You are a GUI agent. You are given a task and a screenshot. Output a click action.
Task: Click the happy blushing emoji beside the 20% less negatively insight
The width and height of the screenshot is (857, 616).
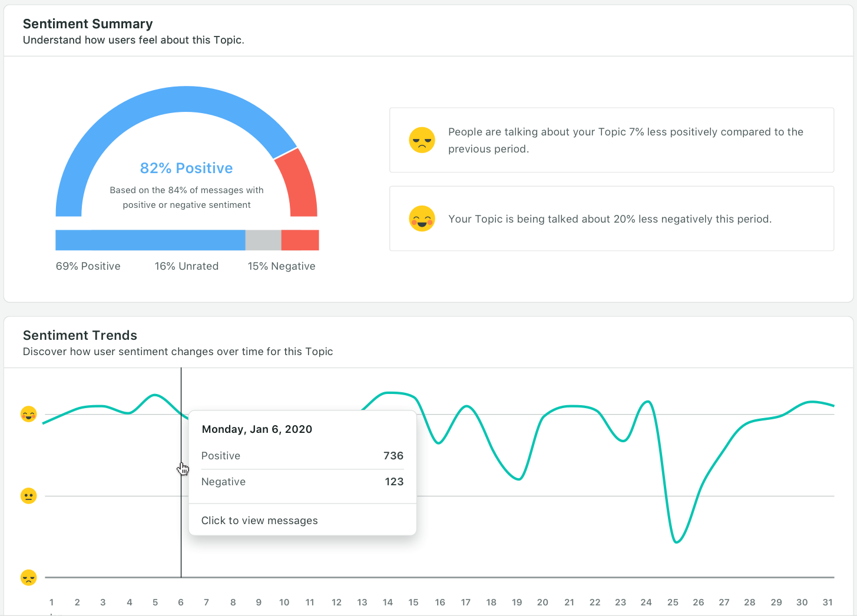pos(422,218)
